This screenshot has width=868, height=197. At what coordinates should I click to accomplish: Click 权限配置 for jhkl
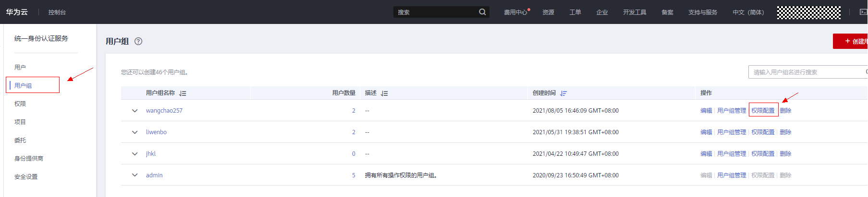pyautogui.click(x=763, y=154)
